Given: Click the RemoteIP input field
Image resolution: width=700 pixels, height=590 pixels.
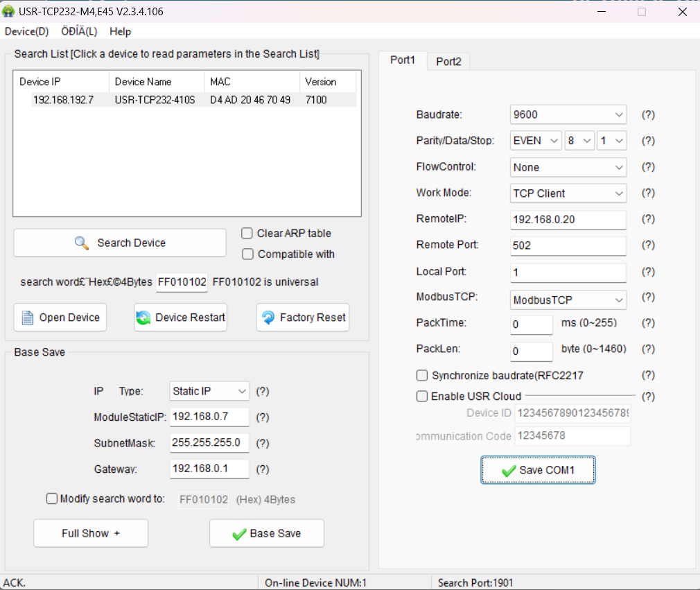Looking at the screenshot, I should [568, 220].
